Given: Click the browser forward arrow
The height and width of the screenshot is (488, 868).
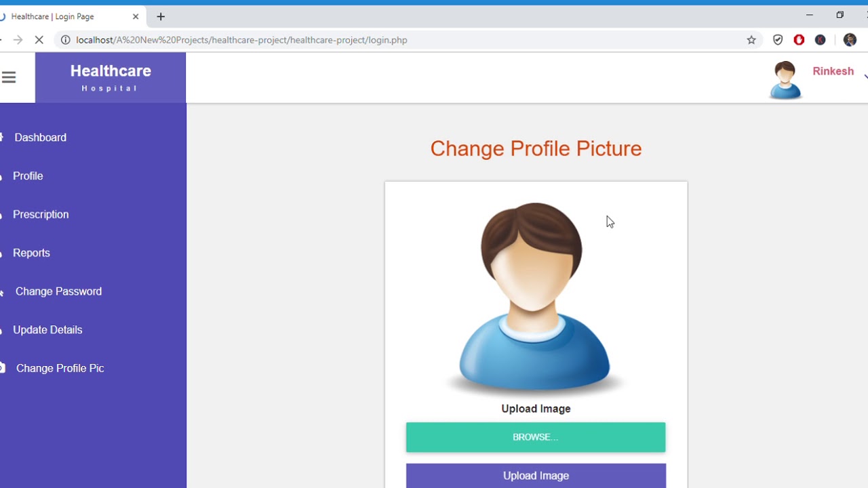Looking at the screenshot, I should [18, 40].
